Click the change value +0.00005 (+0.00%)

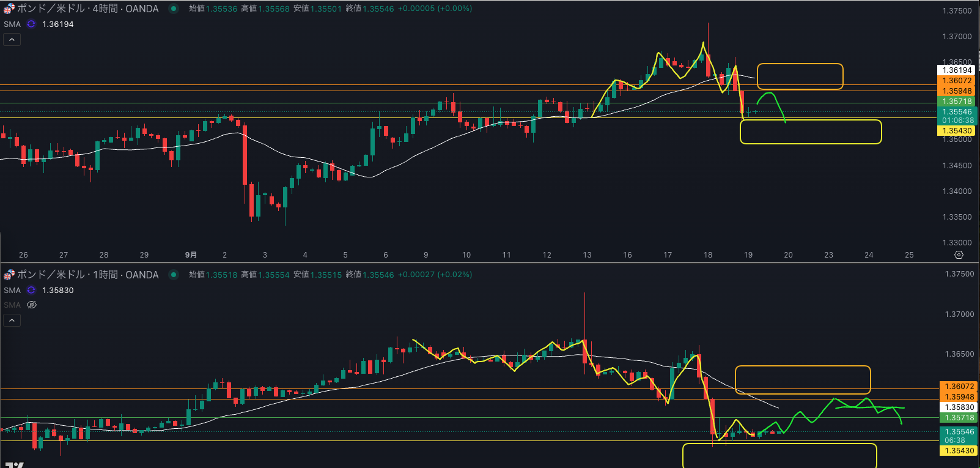(435, 9)
